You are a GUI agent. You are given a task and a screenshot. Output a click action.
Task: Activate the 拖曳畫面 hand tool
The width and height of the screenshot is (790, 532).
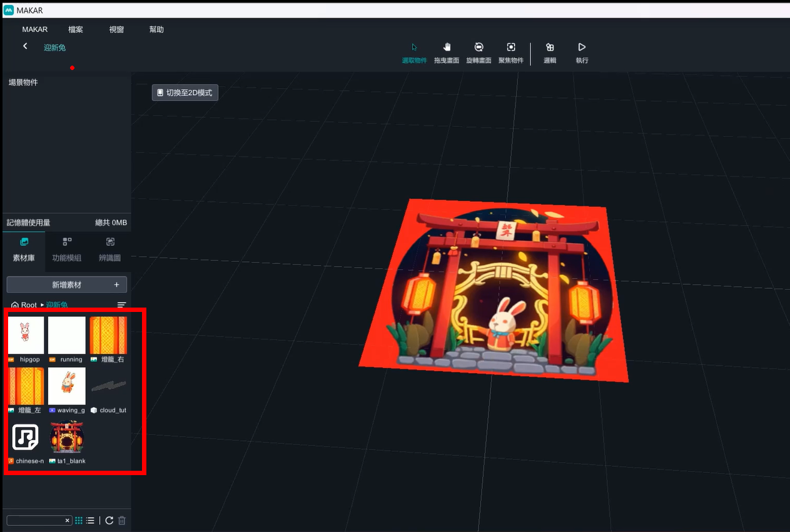coord(447,53)
